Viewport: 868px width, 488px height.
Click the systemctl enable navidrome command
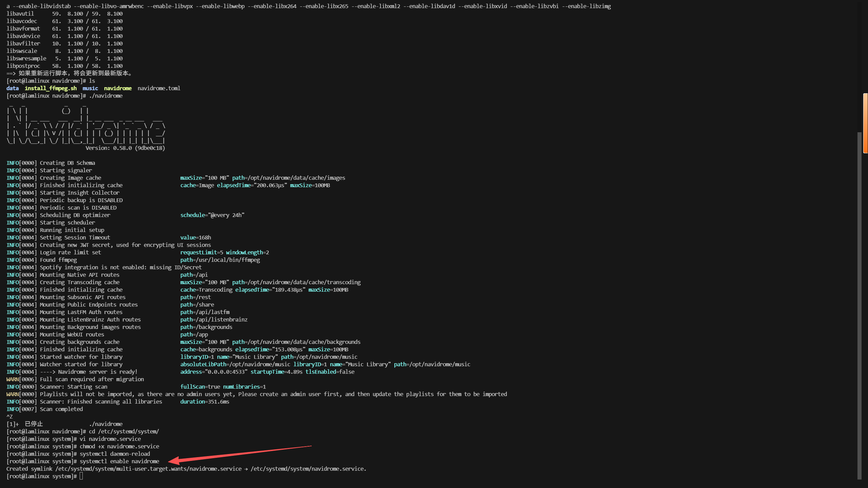pos(119,461)
